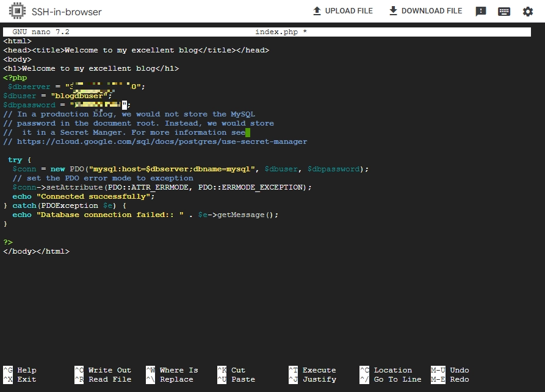Click the ^J Justify shortcut

(312, 379)
